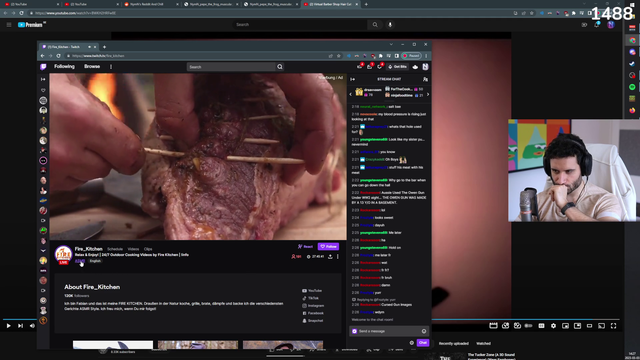Open YouTube notifications bell

597,25
